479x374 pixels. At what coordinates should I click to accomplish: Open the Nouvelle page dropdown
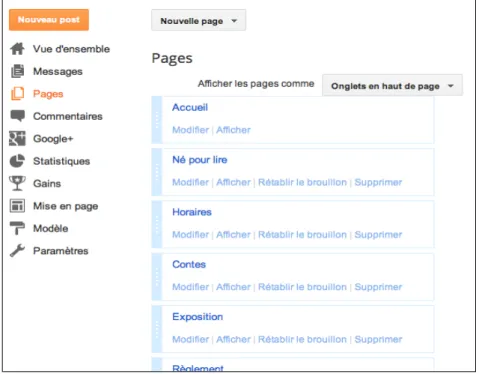point(199,20)
